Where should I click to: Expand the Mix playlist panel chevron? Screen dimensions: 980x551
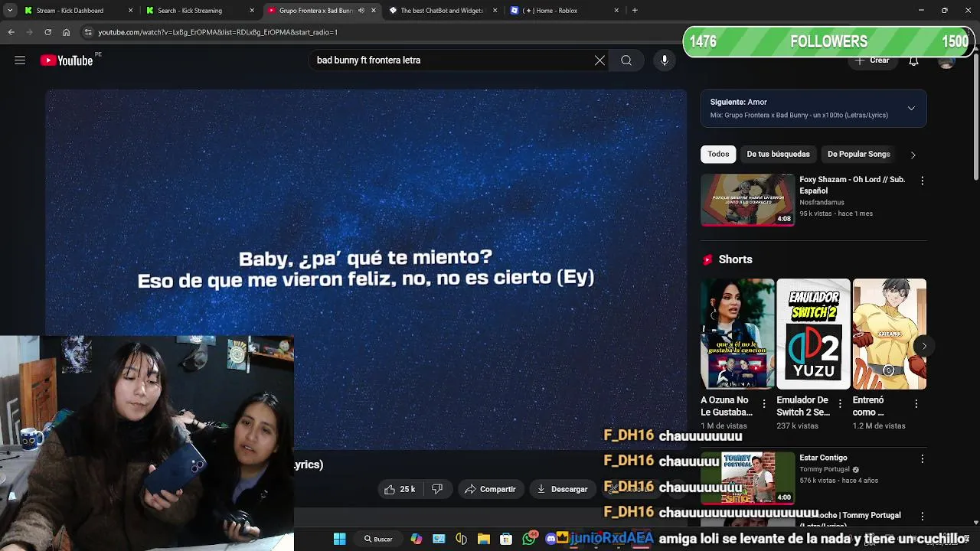[x=911, y=108]
